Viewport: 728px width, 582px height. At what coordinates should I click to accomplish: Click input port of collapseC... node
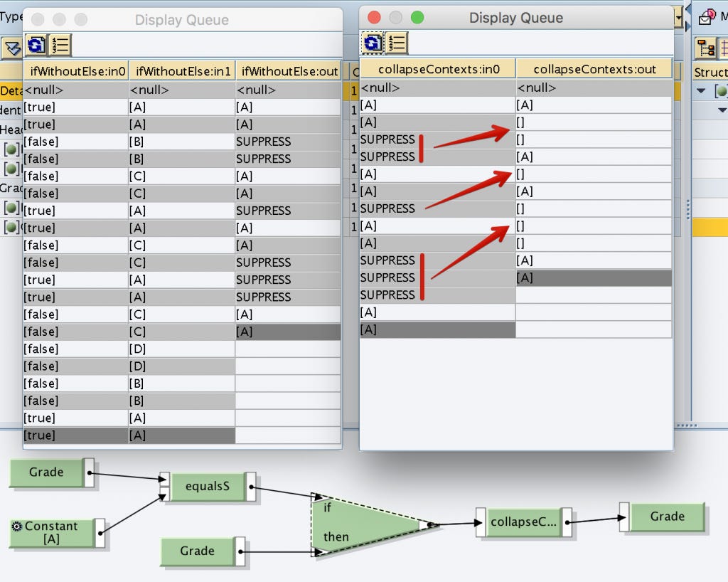[481, 522]
